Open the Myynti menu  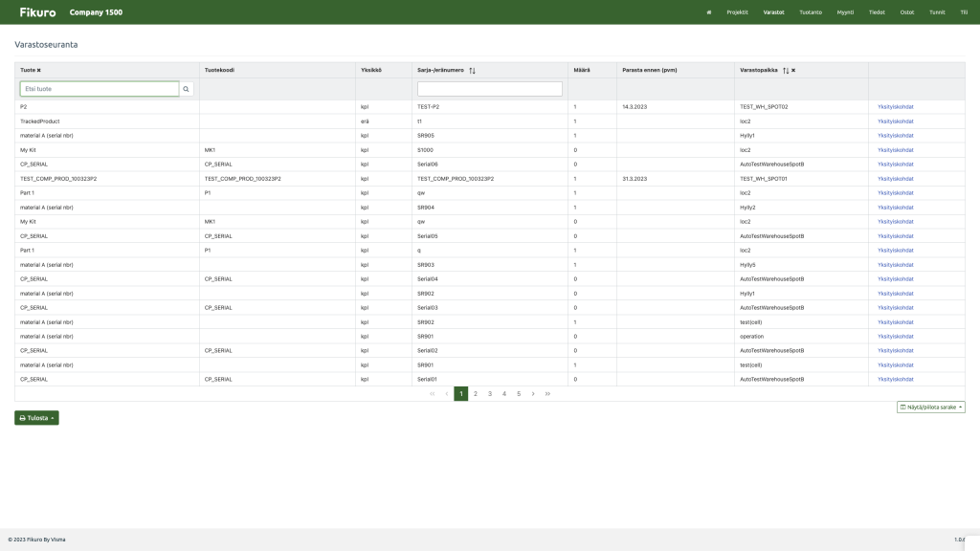tap(845, 12)
